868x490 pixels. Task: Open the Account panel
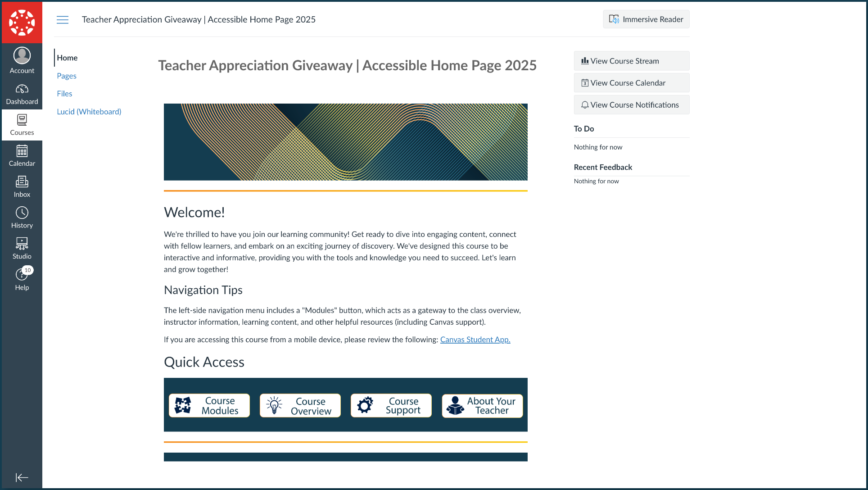click(22, 60)
